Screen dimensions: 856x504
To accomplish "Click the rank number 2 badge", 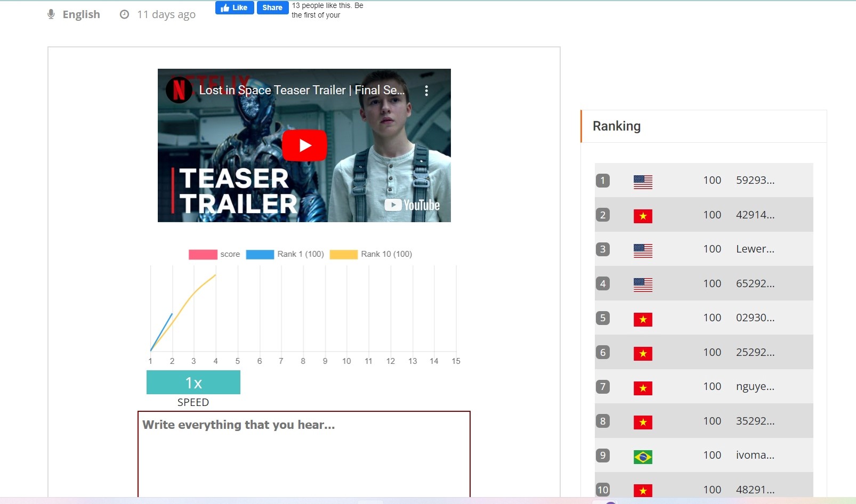I will [603, 215].
